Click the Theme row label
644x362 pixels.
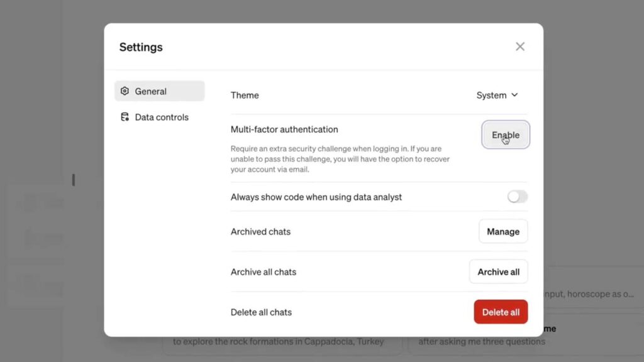(245, 95)
